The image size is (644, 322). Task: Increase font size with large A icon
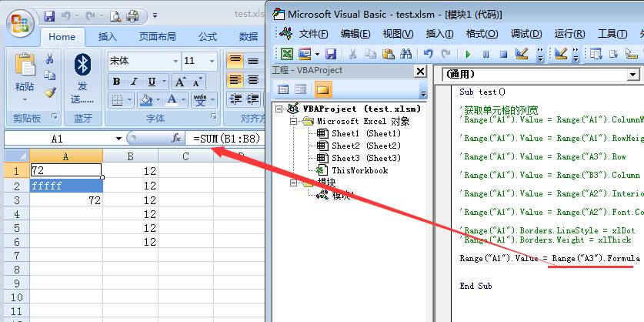[180, 82]
